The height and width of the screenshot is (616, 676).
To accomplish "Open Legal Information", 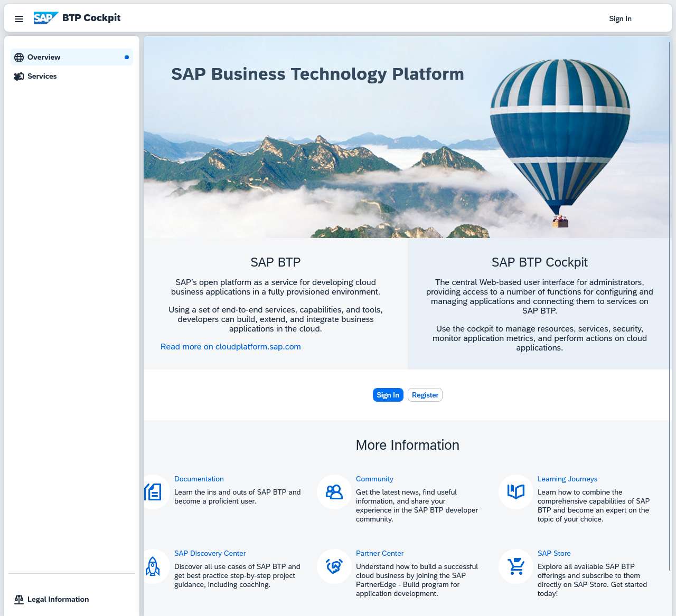I will (58, 599).
